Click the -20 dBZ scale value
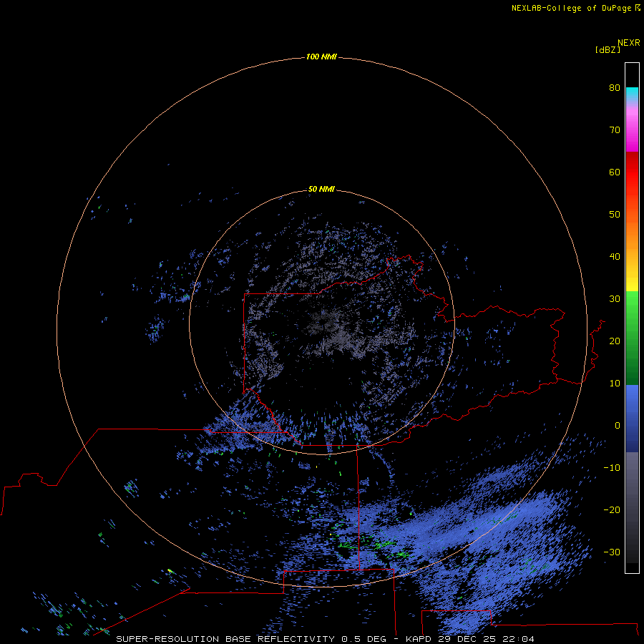Viewport: 644px width, 644px height. pos(612,510)
